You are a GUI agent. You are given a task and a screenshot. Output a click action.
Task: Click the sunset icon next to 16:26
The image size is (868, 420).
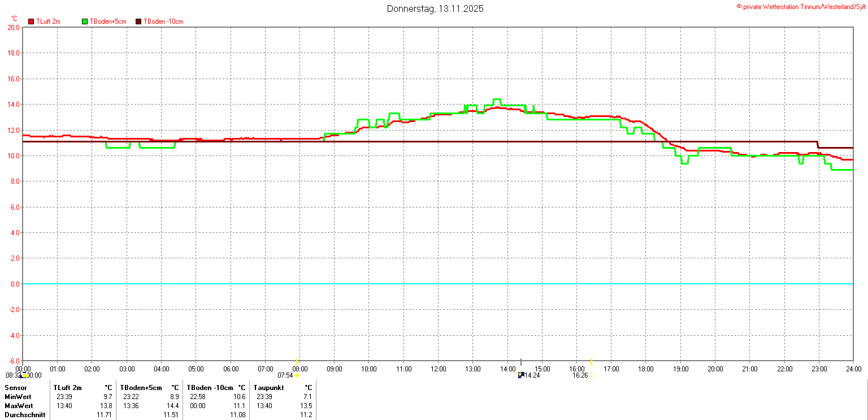click(x=592, y=375)
